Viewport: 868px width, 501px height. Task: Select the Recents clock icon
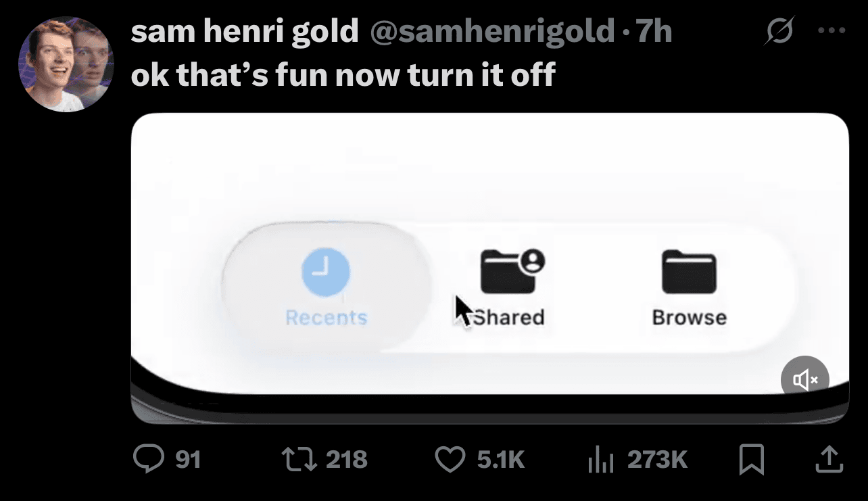pyautogui.click(x=326, y=271)
